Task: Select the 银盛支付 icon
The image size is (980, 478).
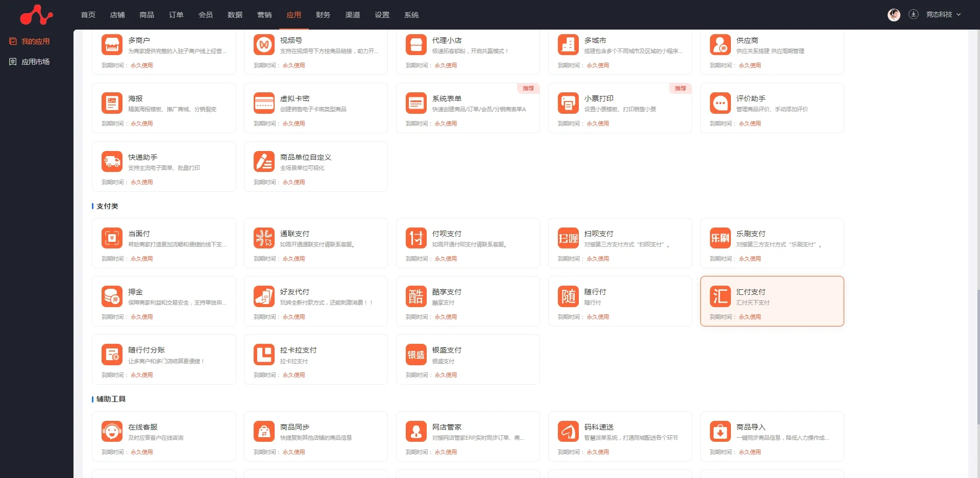Action: pyautogui.click(x=416, y=355)
